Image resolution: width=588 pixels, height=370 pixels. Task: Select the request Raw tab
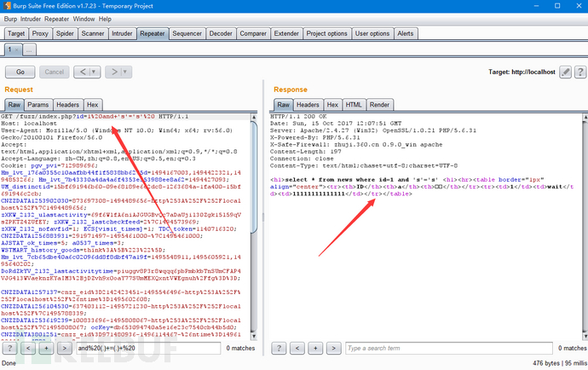pos(14,105)
